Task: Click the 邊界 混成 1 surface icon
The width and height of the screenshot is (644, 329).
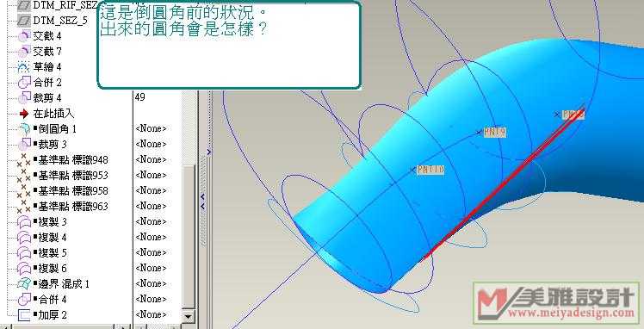Action: (24, 283)
